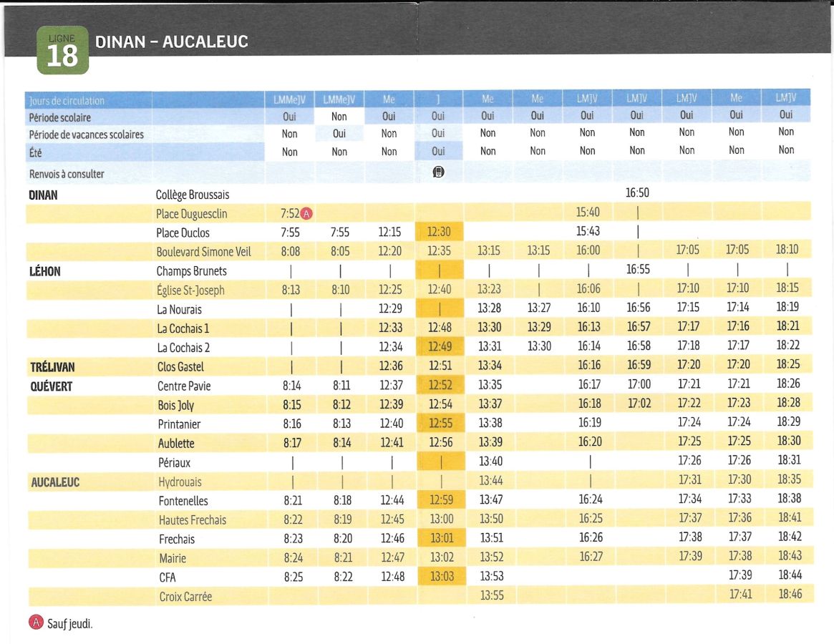Image resolution: width=834 pixels, height=644 pixels.
Task: Click the J day column header
Action: [x=438, y=98]
